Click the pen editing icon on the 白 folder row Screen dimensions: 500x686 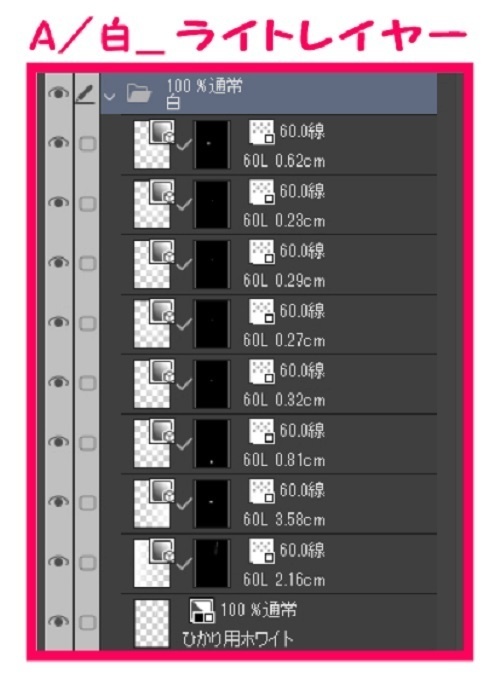85,94
